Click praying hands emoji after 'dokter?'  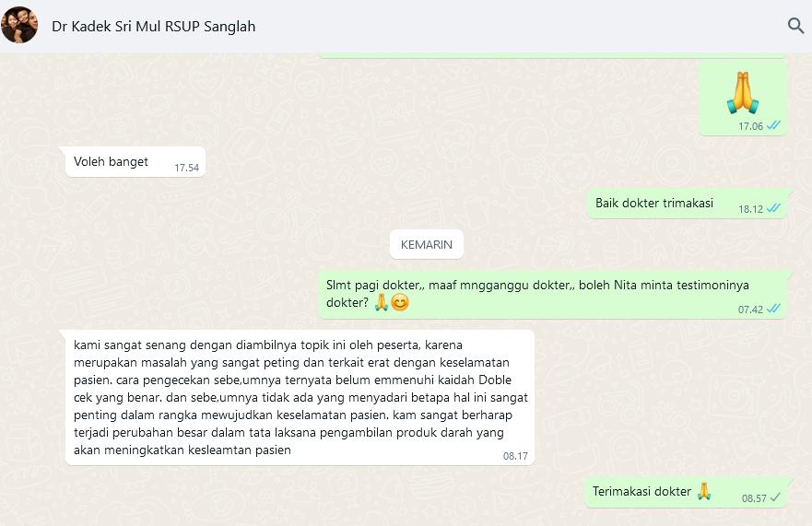[x=382, y=302]
